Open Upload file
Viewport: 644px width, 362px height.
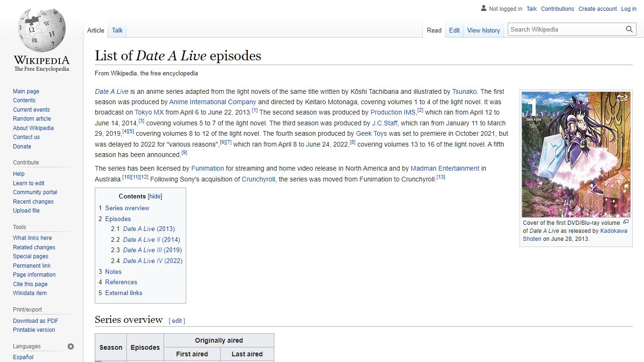[x=26, y=211]
